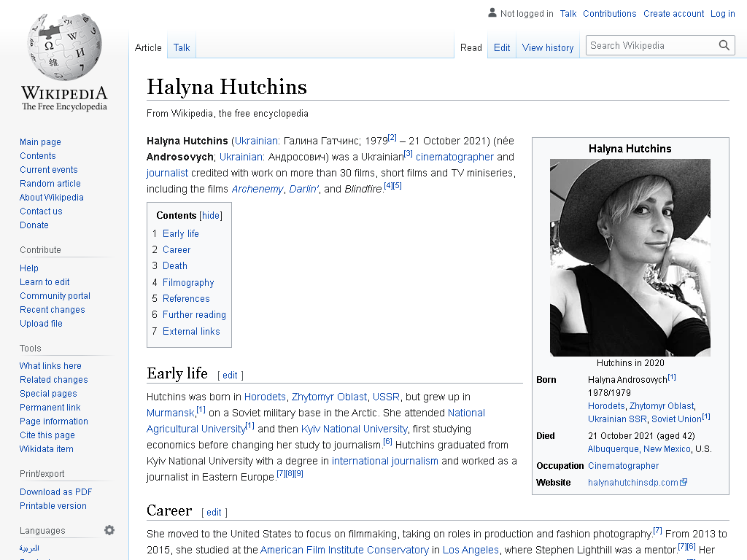Open the Languages settings gear icon

tap(109, 530)
